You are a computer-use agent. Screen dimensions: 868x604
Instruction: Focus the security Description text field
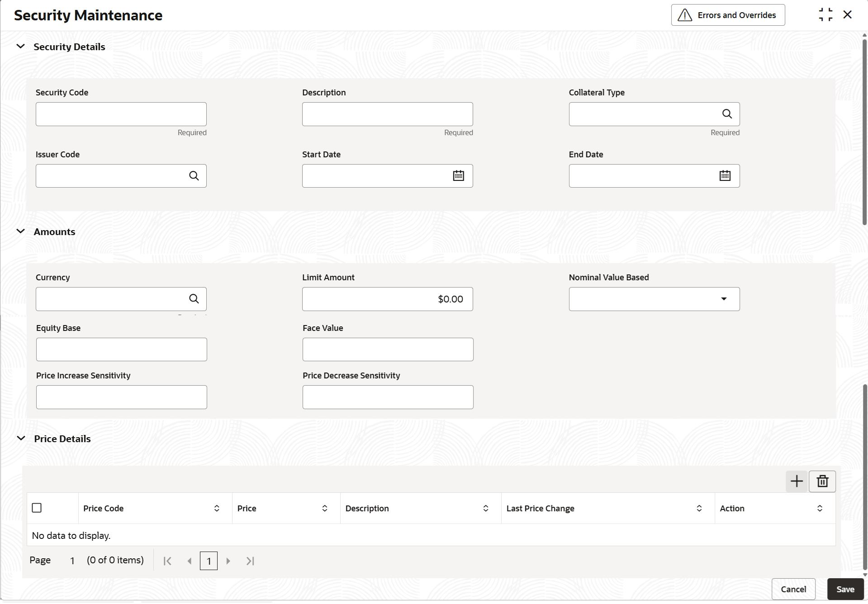pyautogui.click(x=388, y=114)
